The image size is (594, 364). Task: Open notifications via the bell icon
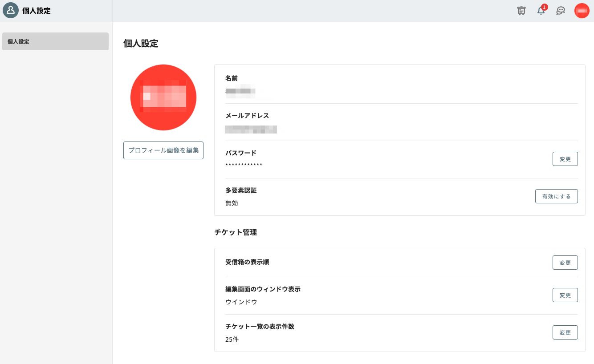coord(541,11)
